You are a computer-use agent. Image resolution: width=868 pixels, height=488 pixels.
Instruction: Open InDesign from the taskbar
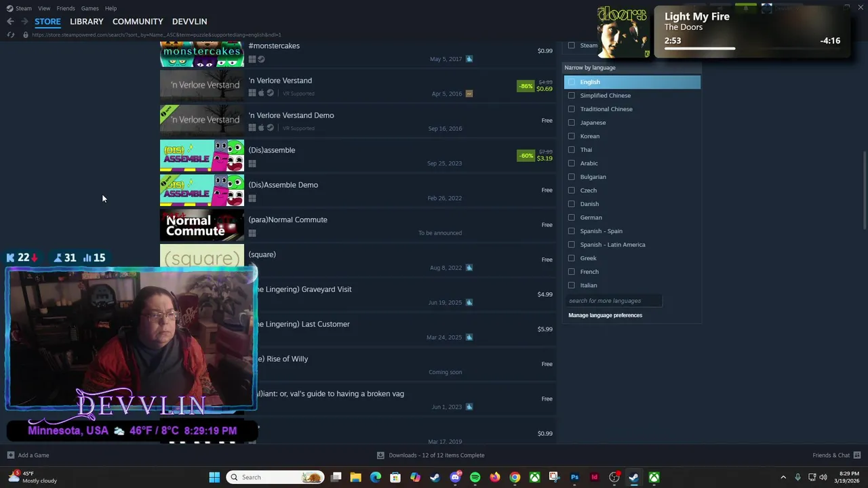tap(594, 477)
